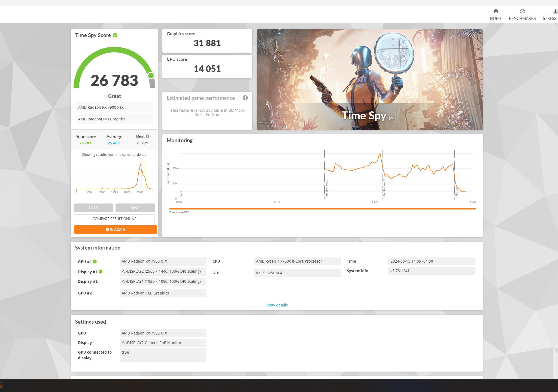Click info icon beside Best score

click(148, 136)
